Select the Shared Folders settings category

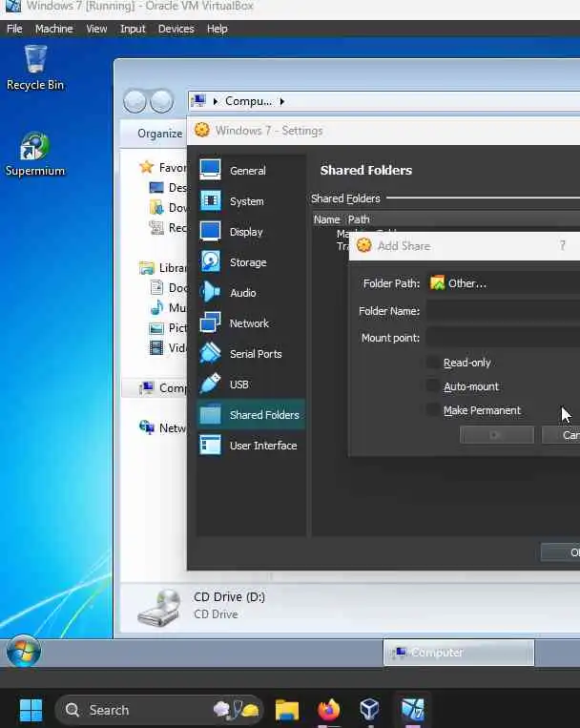pos(251,415)
